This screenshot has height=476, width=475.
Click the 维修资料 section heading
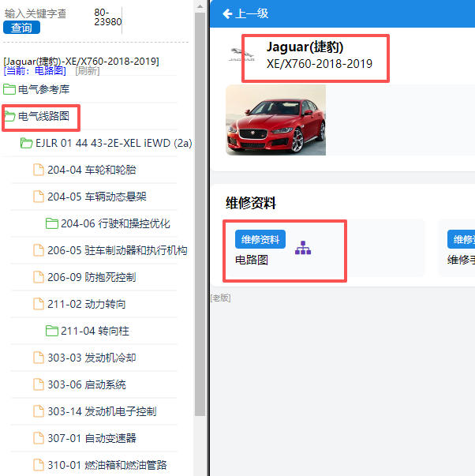251,203
